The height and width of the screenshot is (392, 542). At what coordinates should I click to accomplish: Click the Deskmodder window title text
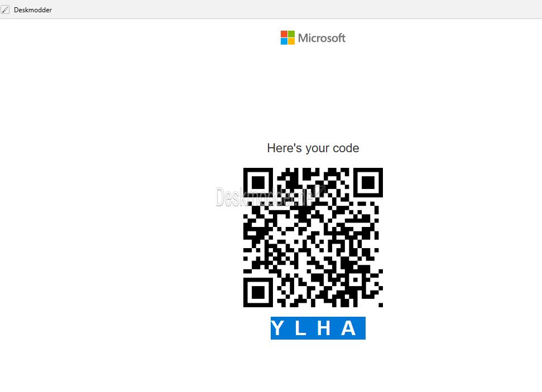(33, 10)
